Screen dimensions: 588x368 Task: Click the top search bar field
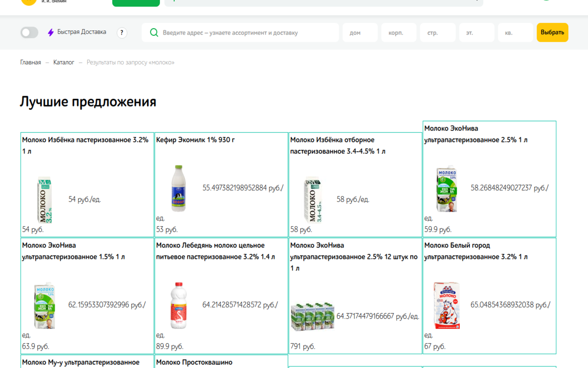[323, 3]
